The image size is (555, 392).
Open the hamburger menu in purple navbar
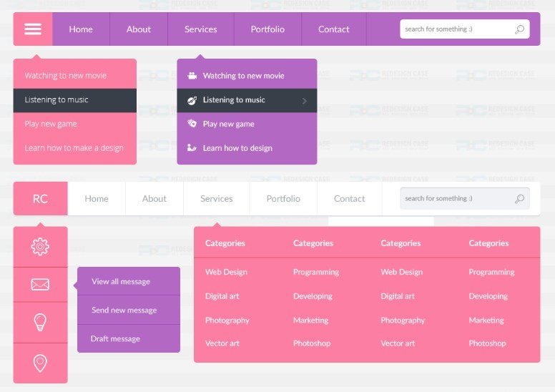tap(33, 29)
